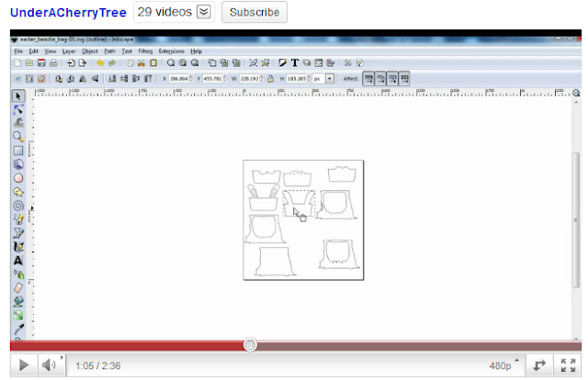Open the px units dropdown
The image size is (588, 380).
point(330,79)
